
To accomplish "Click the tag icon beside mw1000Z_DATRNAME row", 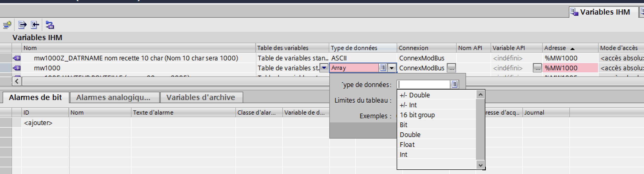I will (x=17, y=58).
